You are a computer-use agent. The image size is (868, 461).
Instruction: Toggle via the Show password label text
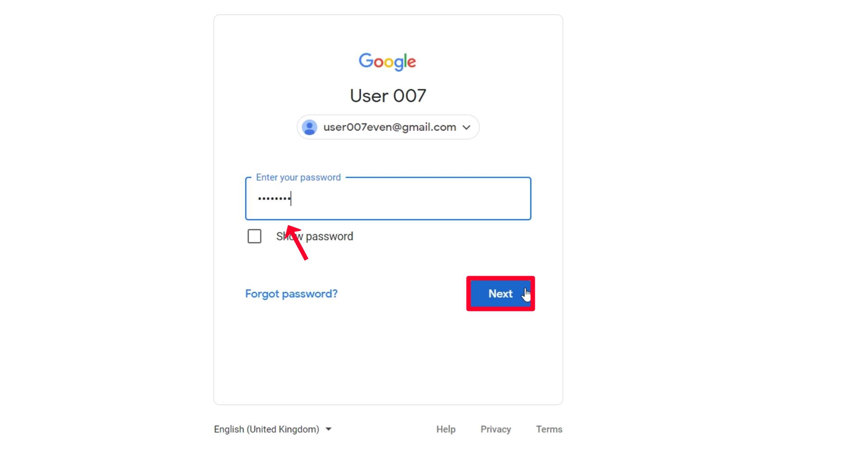click(x=329, y=236)
